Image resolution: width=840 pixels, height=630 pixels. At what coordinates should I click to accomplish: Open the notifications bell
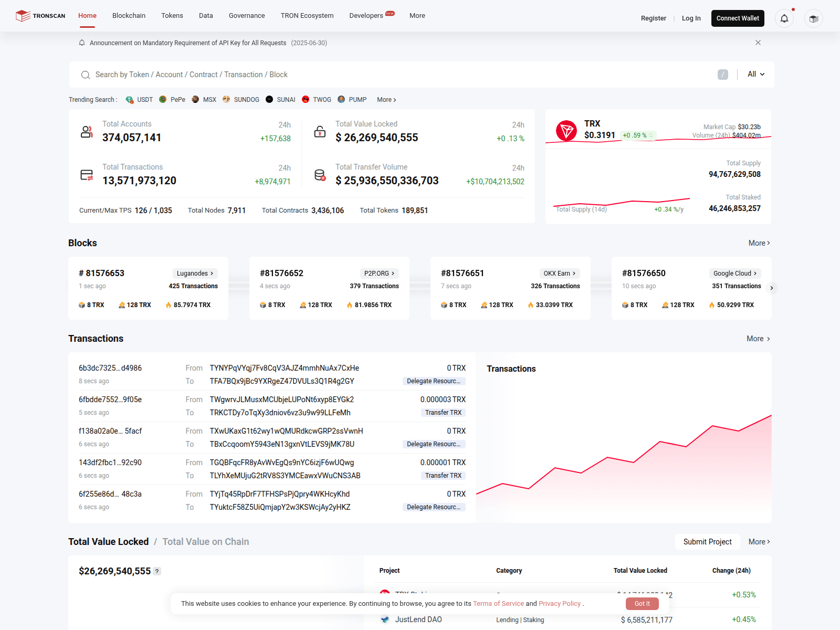(784, 18)
